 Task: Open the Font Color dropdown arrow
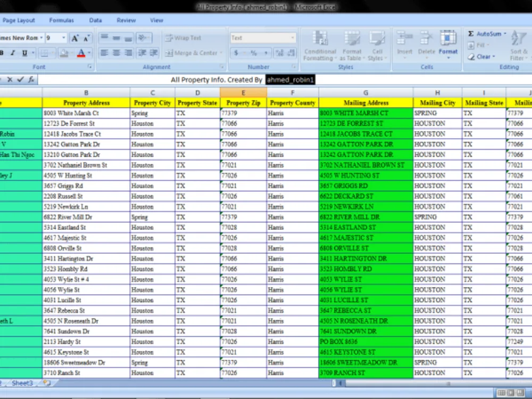tap(89, 53)
